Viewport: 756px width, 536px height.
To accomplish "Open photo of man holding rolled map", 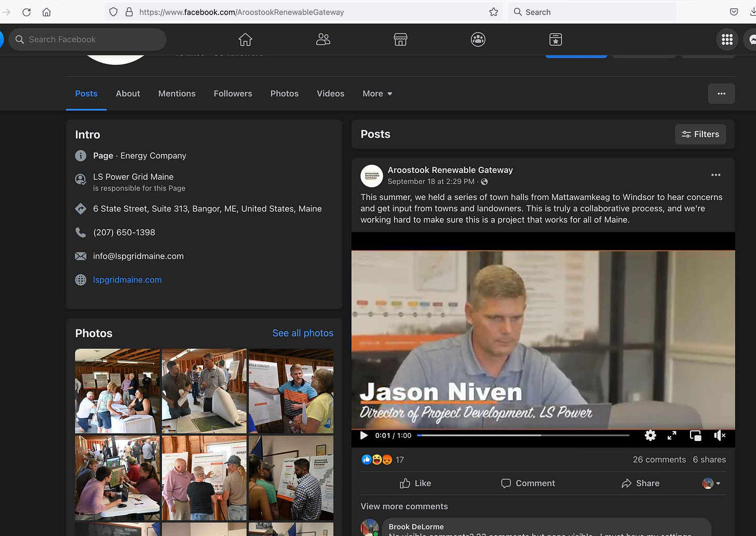I will (204, 391).
